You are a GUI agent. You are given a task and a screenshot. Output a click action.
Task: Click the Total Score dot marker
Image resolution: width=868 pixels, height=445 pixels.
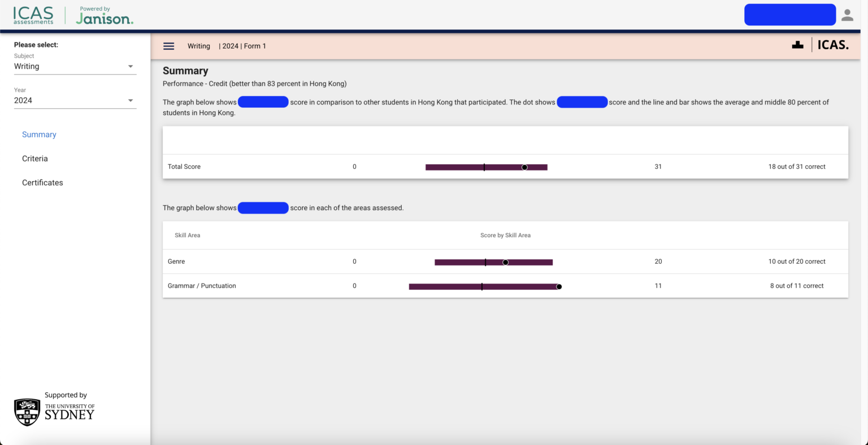524,167
